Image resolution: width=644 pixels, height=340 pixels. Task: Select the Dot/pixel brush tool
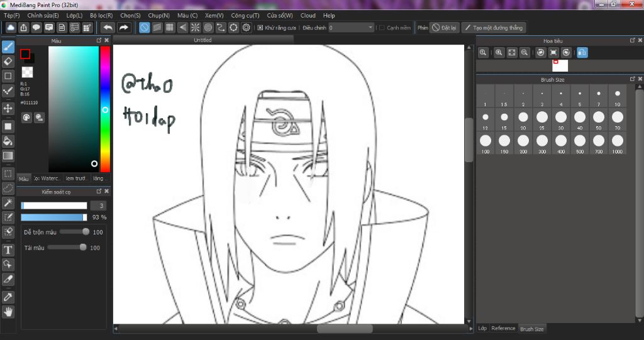click(8, 90)
